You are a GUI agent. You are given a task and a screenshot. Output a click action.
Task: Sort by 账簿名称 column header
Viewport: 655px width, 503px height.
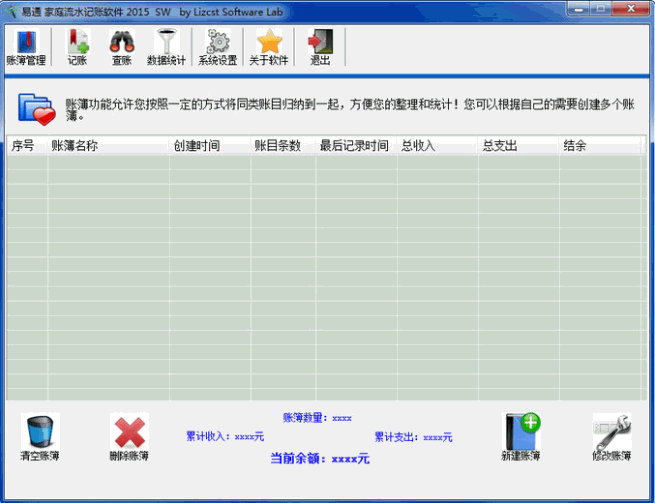coord(109,145)
